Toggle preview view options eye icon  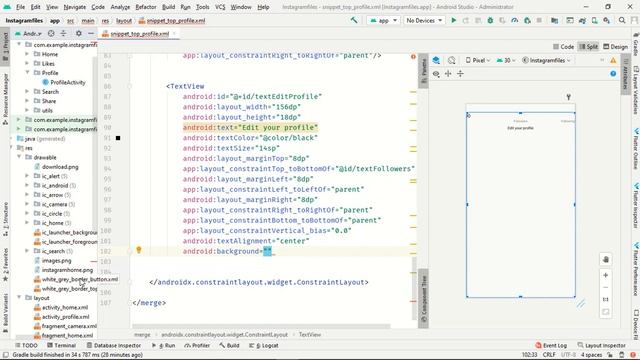436,74
